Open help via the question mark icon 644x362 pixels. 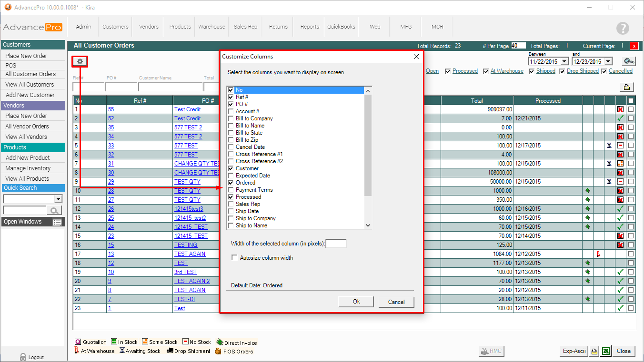(623, 28)
